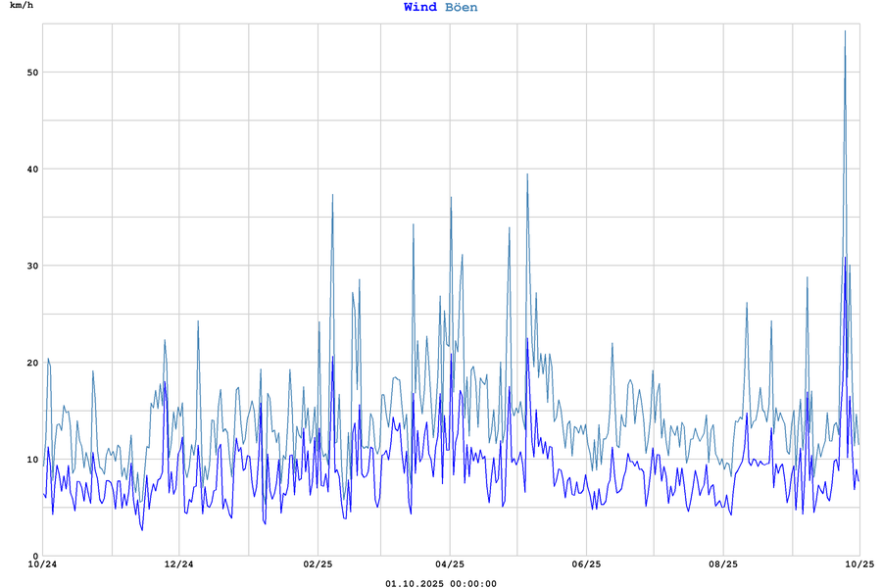
Task: Select the 08/25 x-axis date label
Action: tap(723, 564)
